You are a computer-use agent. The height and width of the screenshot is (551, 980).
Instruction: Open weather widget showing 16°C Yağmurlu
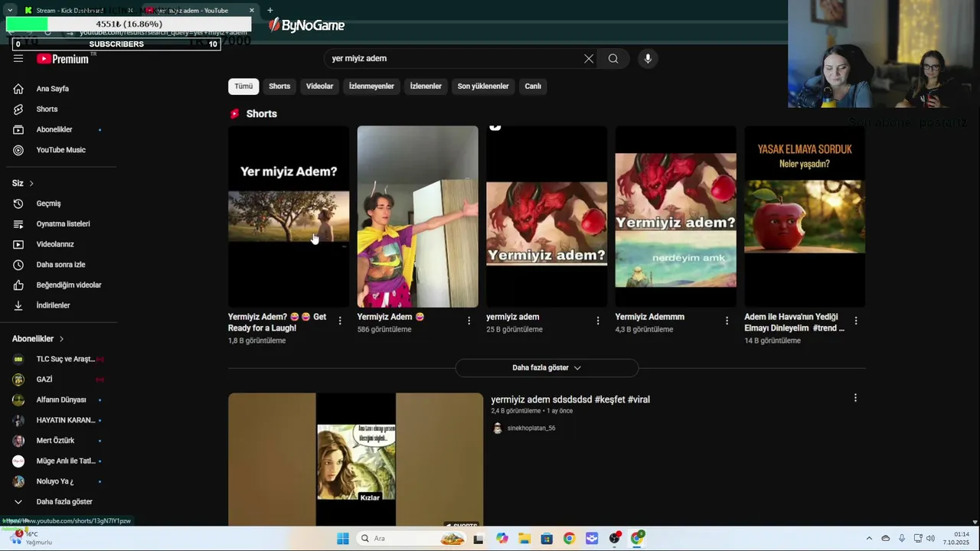[x=31, y=538]
